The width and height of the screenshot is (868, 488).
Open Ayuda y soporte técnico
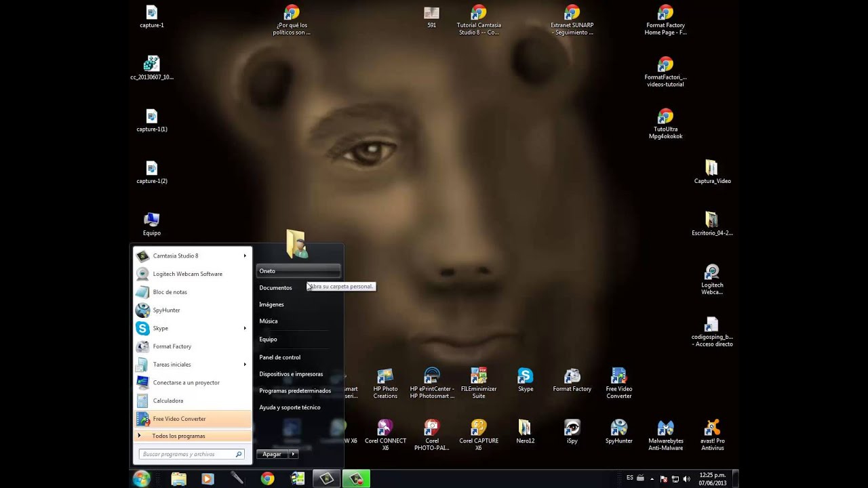pos(298,407)
